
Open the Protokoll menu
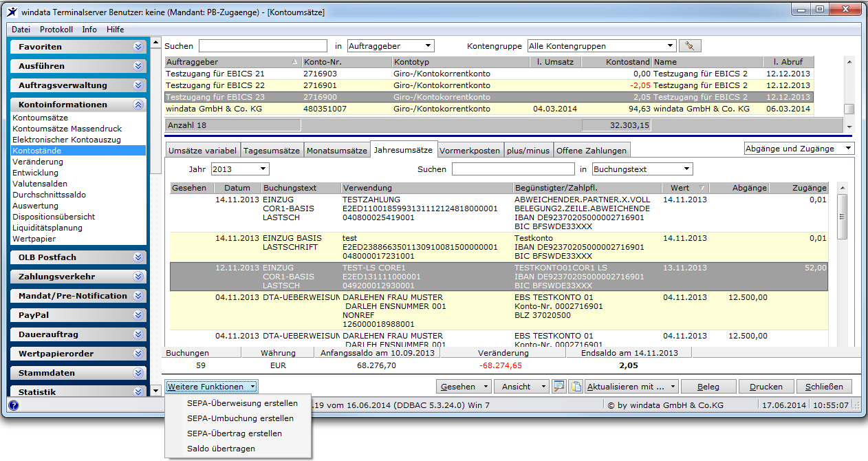click(56, 30)
